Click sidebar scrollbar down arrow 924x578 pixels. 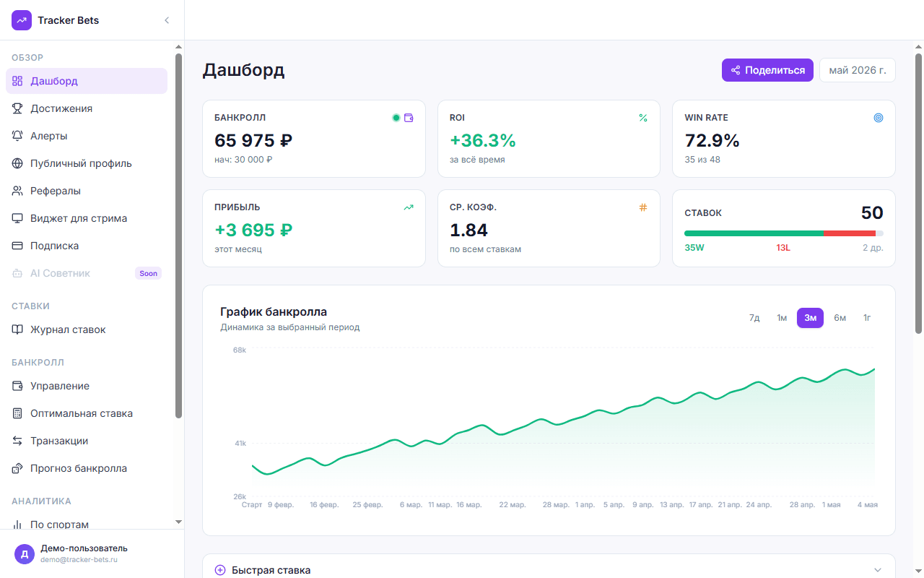178,522
